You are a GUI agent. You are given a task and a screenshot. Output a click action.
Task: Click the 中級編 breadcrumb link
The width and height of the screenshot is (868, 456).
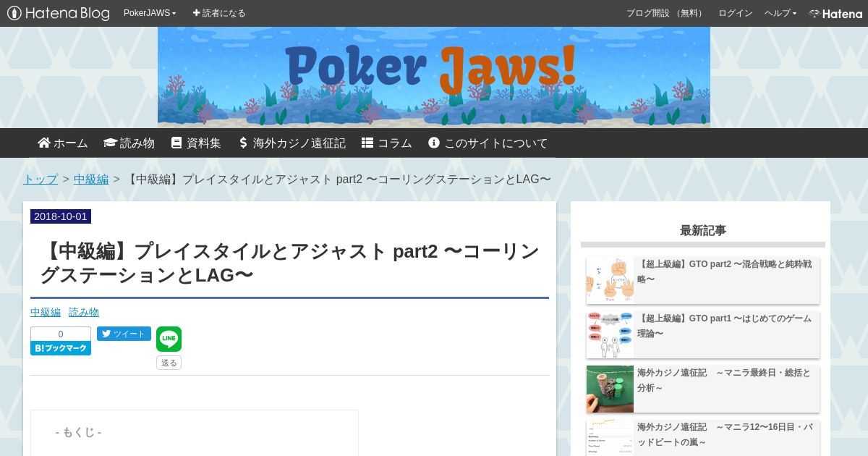pyautogui.click(x=91, y=179)
